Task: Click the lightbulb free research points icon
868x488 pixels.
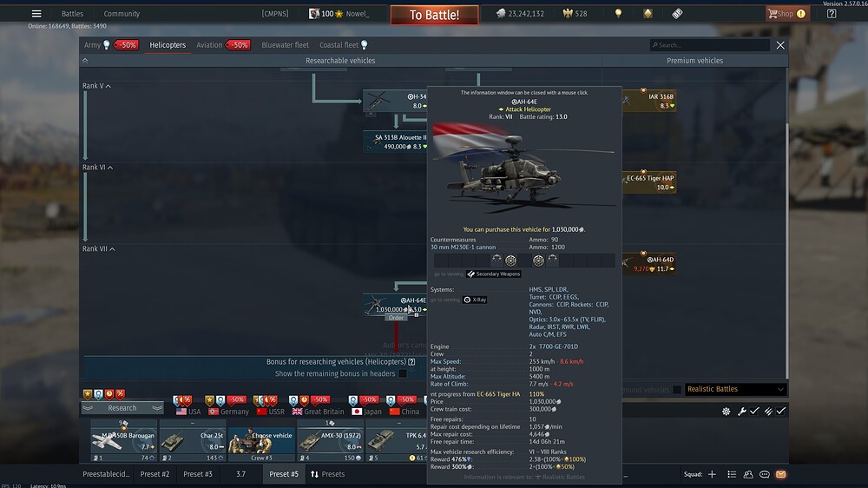Action: (x=618, y=14)
